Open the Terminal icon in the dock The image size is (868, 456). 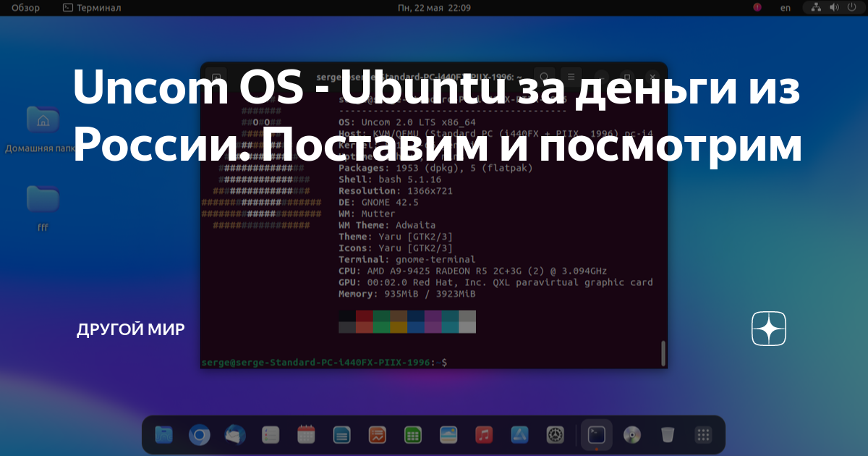click(595, 434)
